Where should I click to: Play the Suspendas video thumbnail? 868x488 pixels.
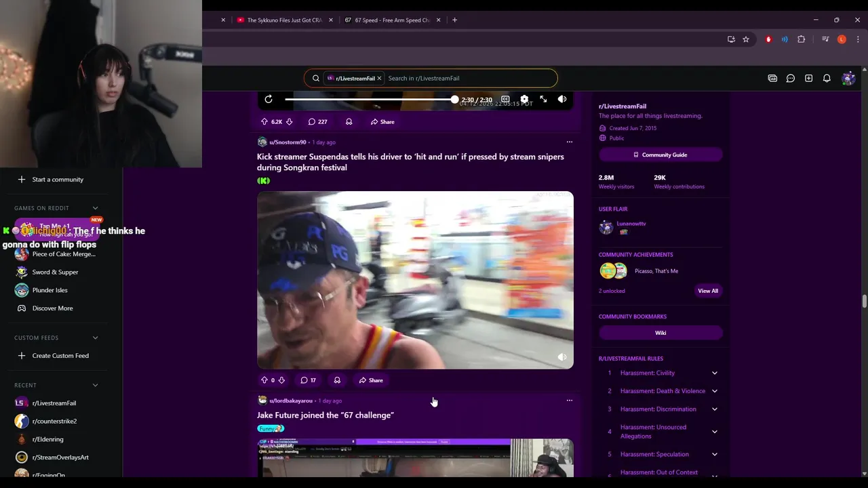pyautogui.click(x=415, y=280)
